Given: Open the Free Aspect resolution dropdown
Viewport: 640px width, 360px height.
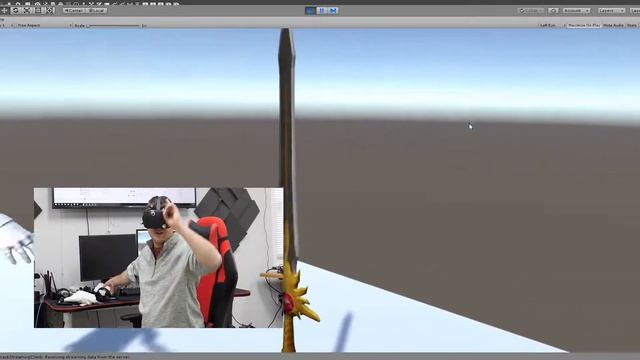Looking at the screenshot, I should pos(44,25).
